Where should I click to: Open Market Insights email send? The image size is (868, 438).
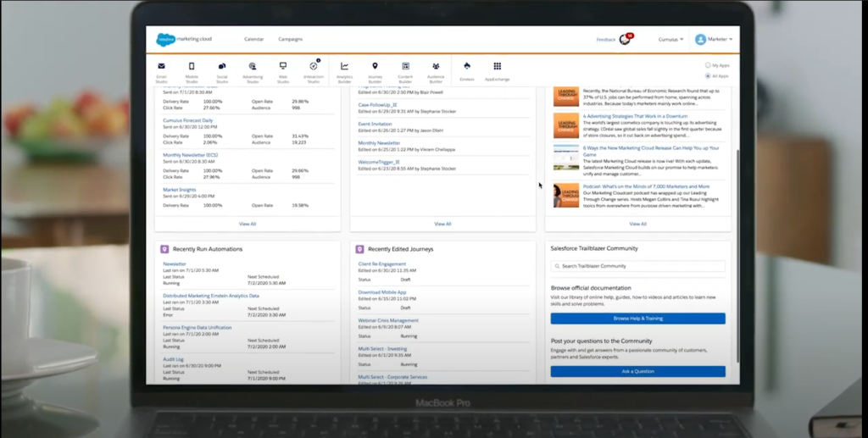180,190
